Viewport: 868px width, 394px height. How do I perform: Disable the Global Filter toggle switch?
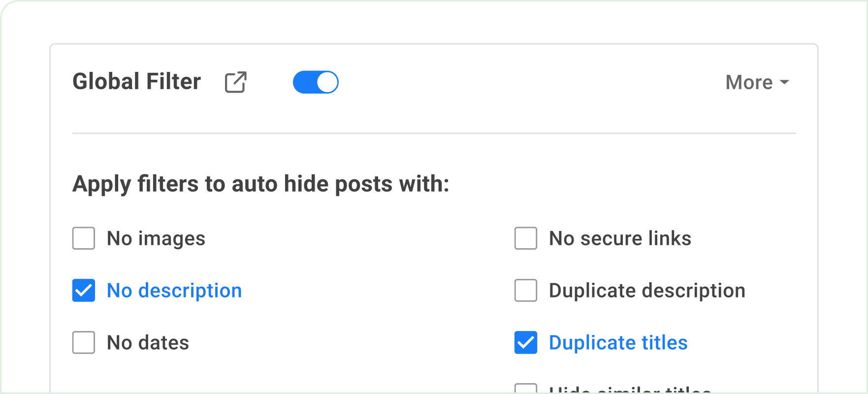pos(316,82)
